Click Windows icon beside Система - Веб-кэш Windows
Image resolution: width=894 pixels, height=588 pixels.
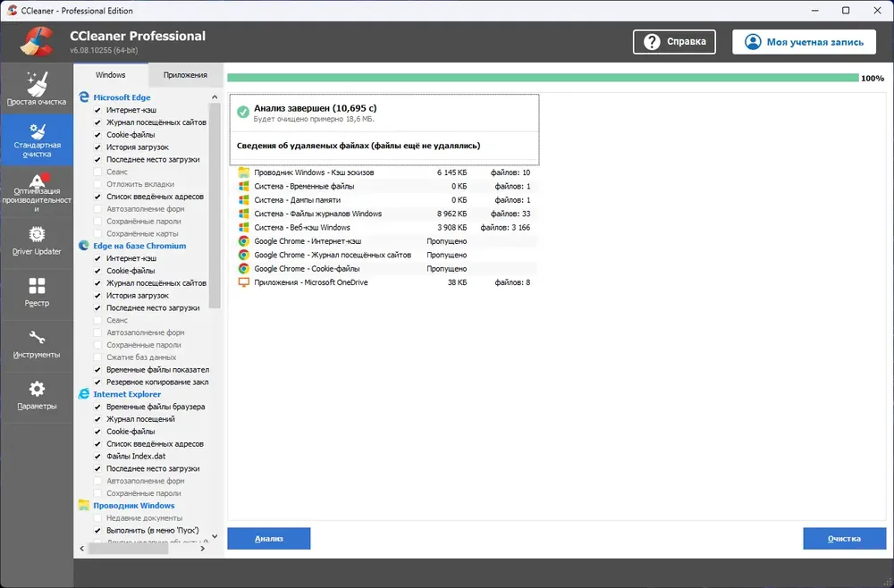click(243, 227)
